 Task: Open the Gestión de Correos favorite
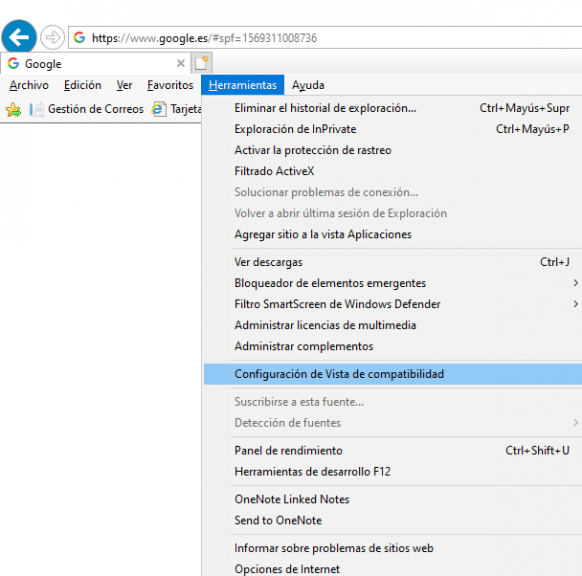point(86,109)
